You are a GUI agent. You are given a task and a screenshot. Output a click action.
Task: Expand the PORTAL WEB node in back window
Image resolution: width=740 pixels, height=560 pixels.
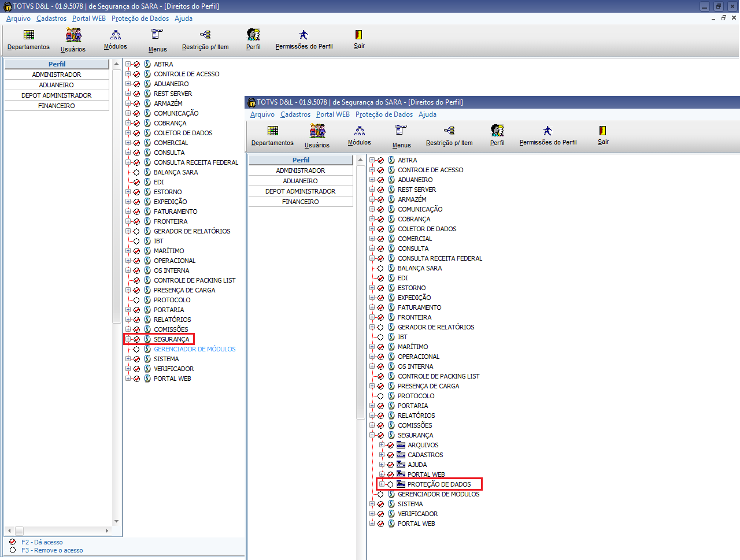pyautogui.click(x=128, y=379)
